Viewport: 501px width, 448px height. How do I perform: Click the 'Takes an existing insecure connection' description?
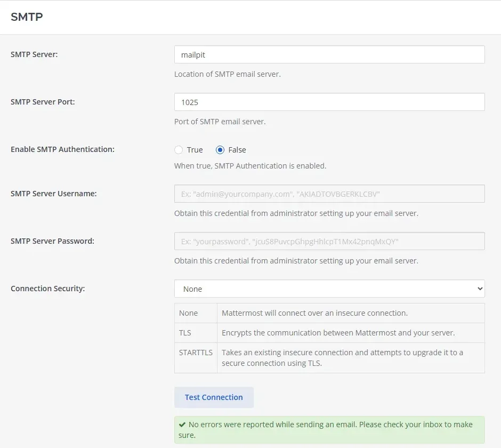(342, 358)
